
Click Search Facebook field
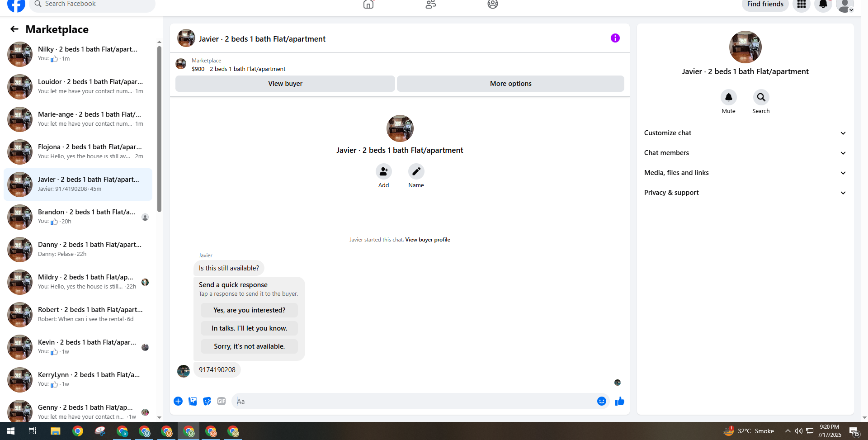click(x=92, y=5)
